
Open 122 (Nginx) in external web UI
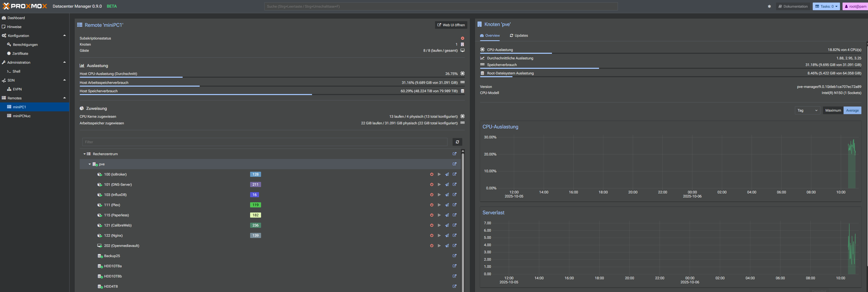pyautogui.click(x=455, y=235)
